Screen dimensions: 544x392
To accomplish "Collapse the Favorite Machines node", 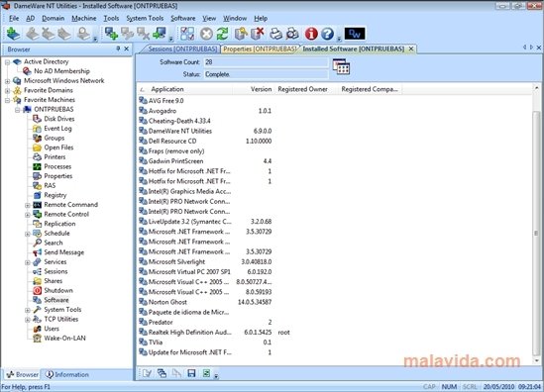I will coord(7,101).
